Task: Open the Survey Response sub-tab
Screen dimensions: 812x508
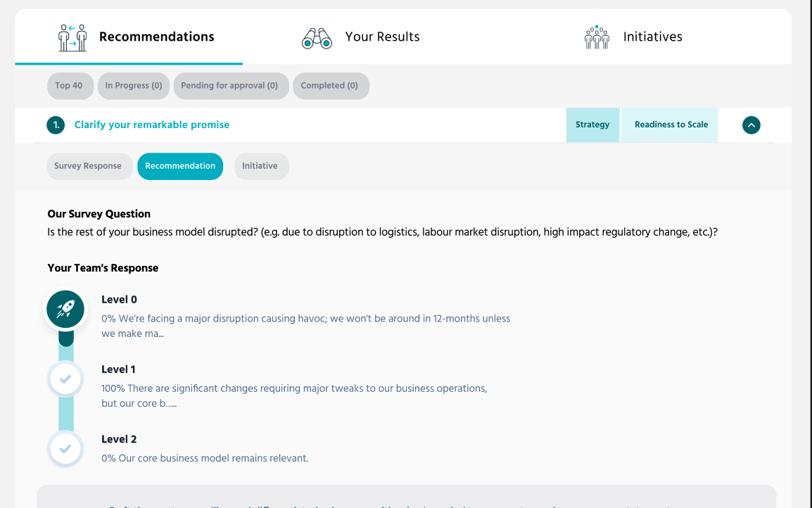Action: (89, 166)
